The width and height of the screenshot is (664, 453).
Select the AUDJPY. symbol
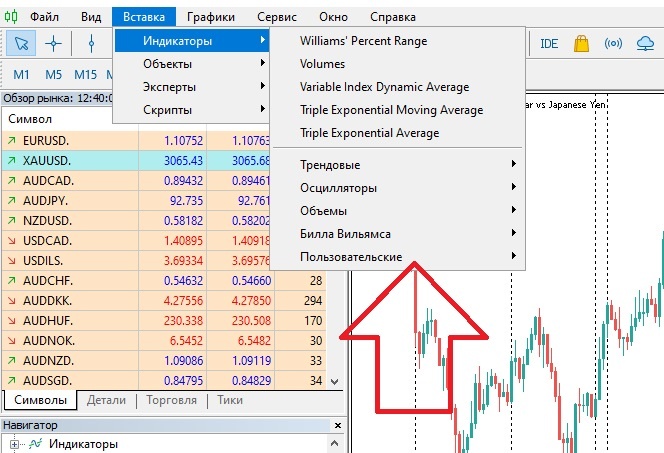(45, 200)
